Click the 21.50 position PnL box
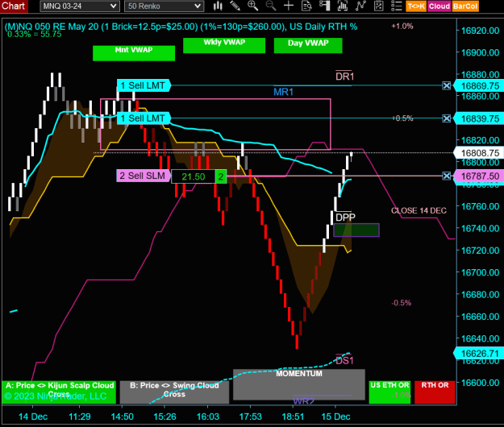Viewport: 504px width, 427px height. (x=194, y=176)
